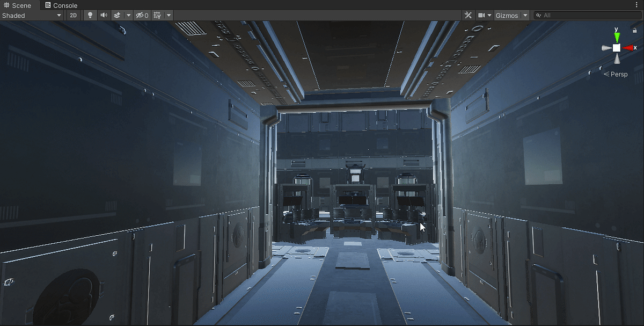Open the overlays tools icon on the right toolbar

pos(468,15)
